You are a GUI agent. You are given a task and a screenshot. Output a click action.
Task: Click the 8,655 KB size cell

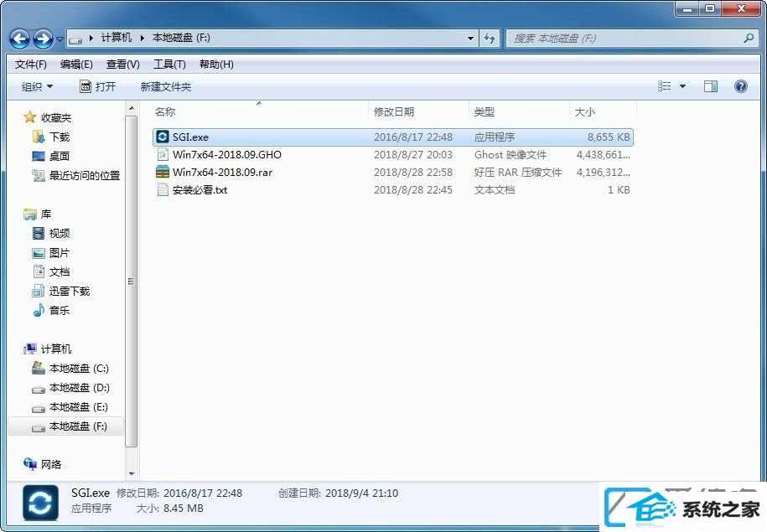tap(609, 137)
